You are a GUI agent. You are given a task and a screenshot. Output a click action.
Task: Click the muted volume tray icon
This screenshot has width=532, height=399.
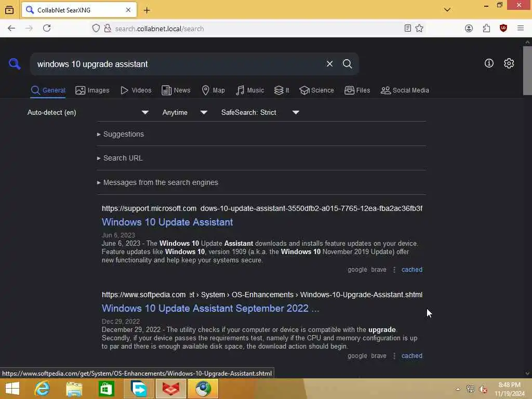[x=483, y=389]
